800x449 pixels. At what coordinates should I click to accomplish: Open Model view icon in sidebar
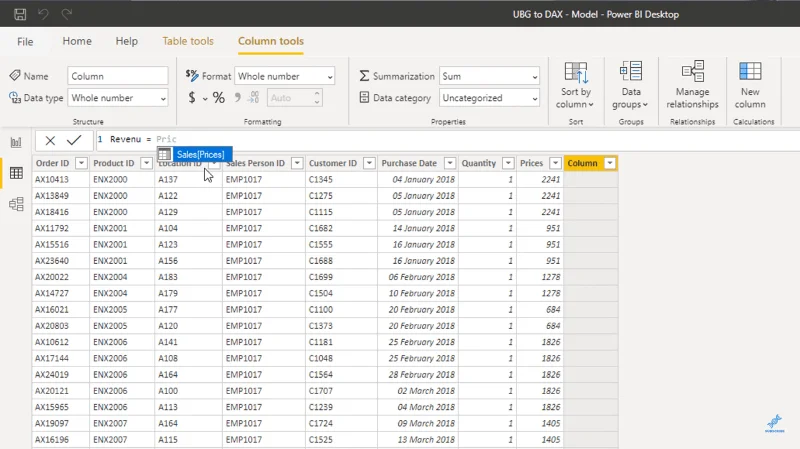coord(16,204)
